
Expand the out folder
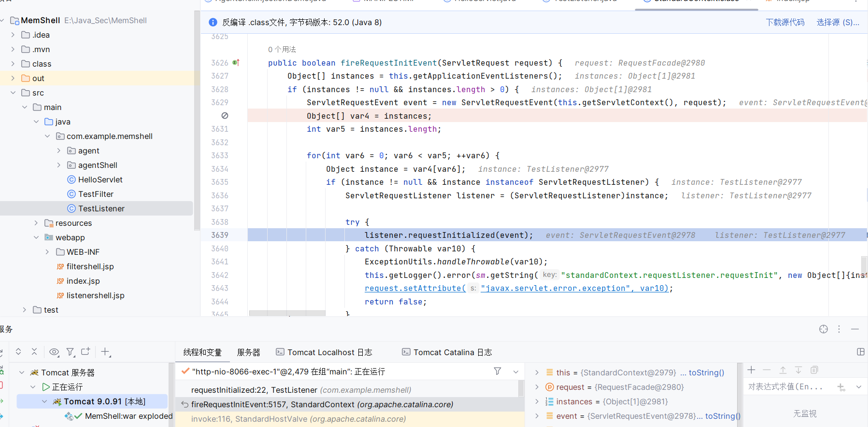tap(13, 78)
